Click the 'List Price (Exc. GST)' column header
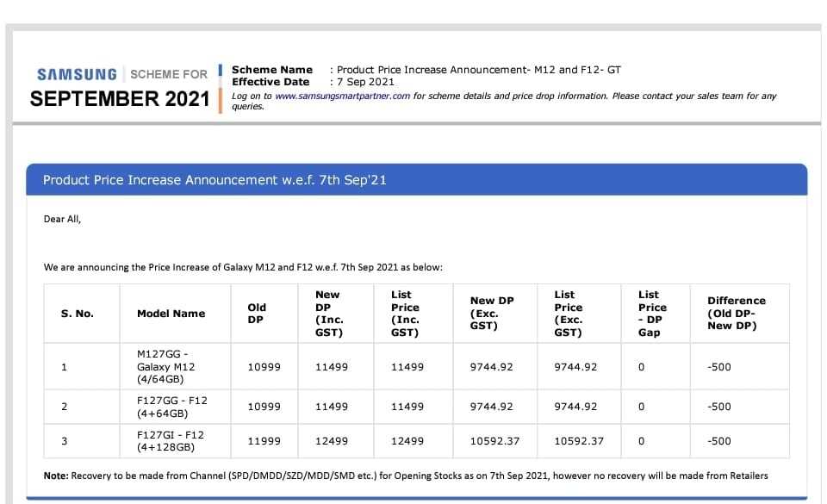Image resolution: width=827 pixels, height=504 pixels. 569,314
